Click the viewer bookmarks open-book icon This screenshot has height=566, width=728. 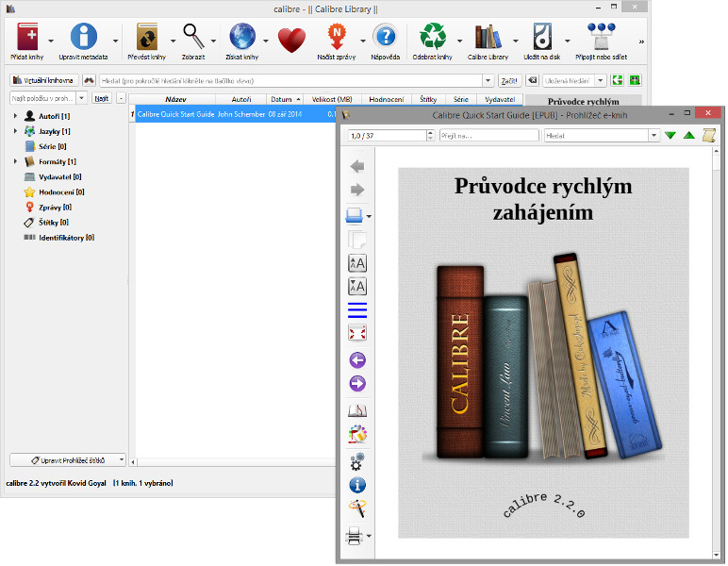point(357,411)
